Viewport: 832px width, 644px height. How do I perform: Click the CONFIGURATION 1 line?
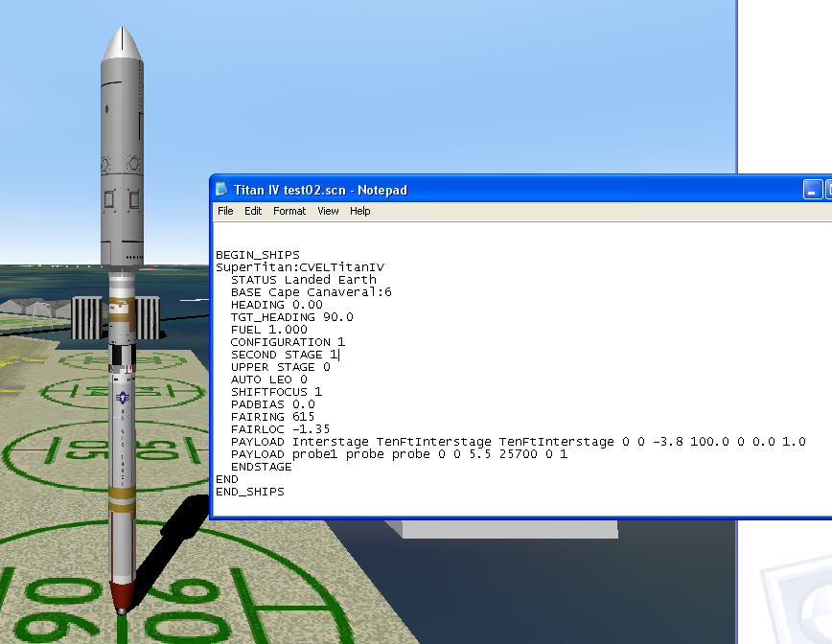click(x=288, y=342)
